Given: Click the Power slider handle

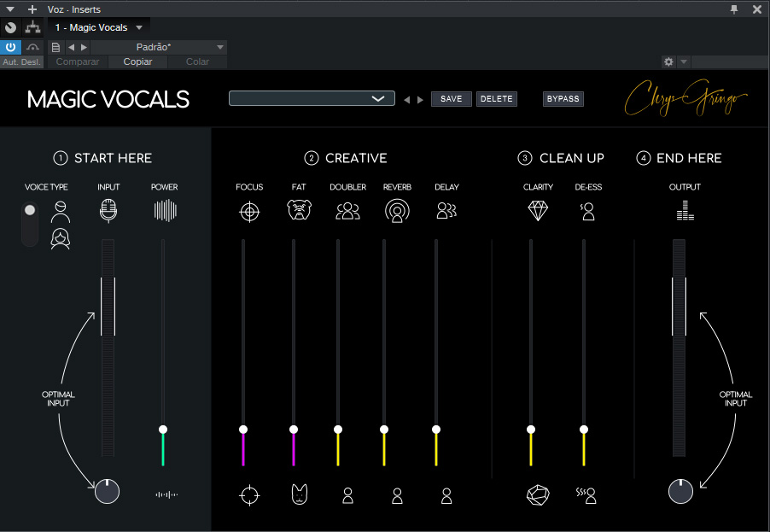Looking at the screenshot, I should pos(163,430).
